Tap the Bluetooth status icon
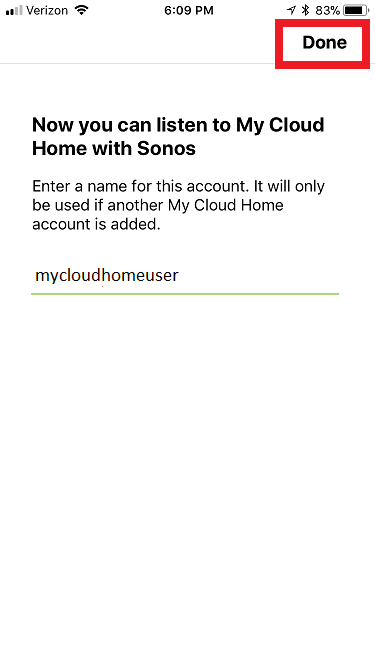 [x=305, y=11]
